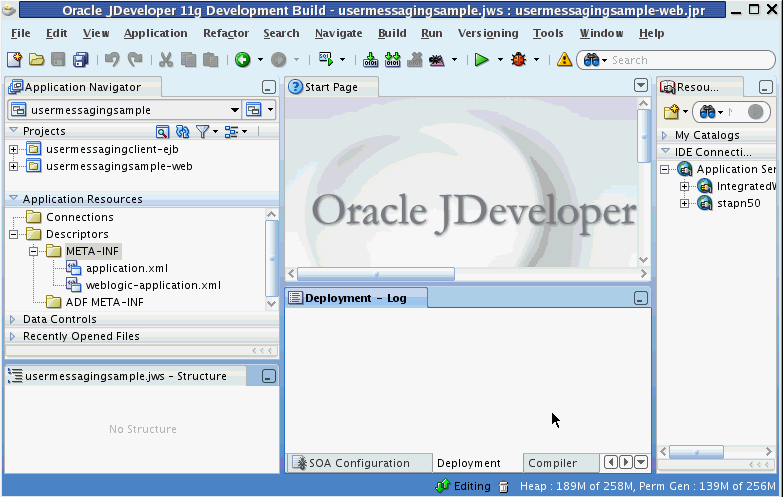Open the File menu
This screenshot has height=497, width=783.
(x=20, y=33)
